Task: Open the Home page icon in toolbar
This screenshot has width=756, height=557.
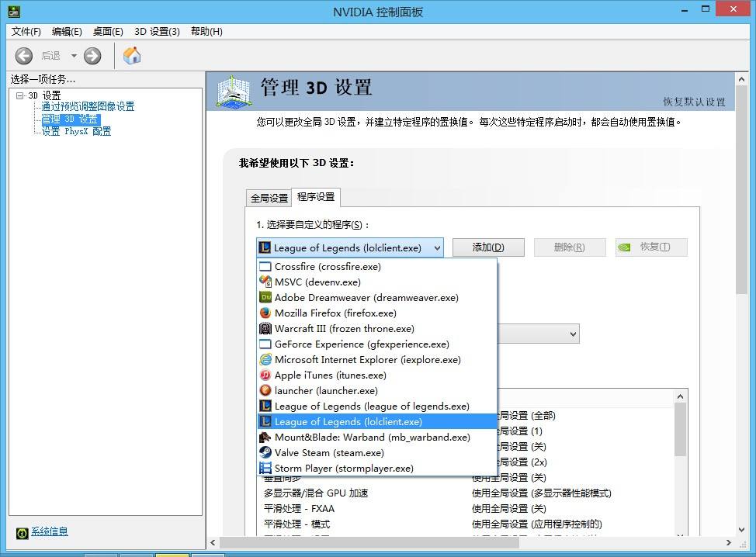Action: tap(132, 56)
